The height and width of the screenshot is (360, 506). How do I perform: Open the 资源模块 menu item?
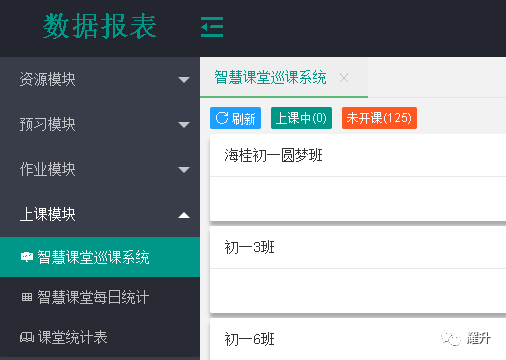click(100, 79)
